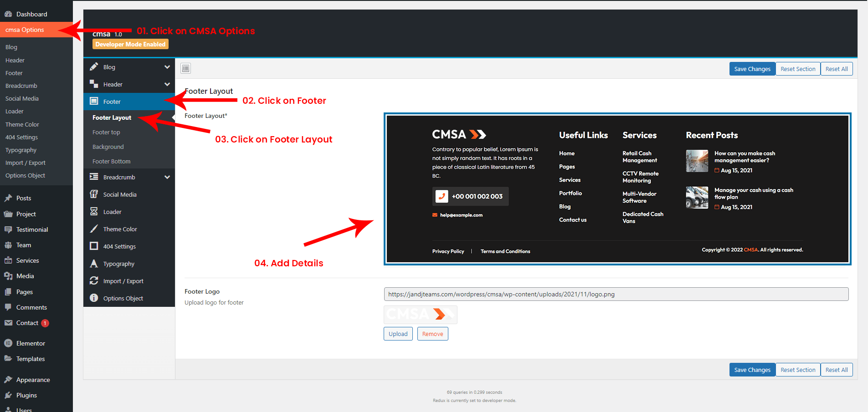Screen dimensions: 868x412
Task: Click the Import / Export refresh icon
Action: (94, 281)
